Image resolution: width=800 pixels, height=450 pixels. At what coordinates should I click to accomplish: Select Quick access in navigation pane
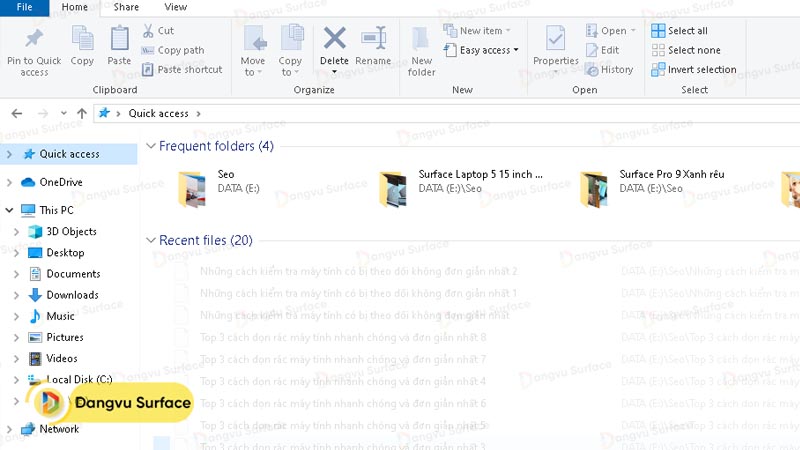pyautogui.click(x=69, y=154)
